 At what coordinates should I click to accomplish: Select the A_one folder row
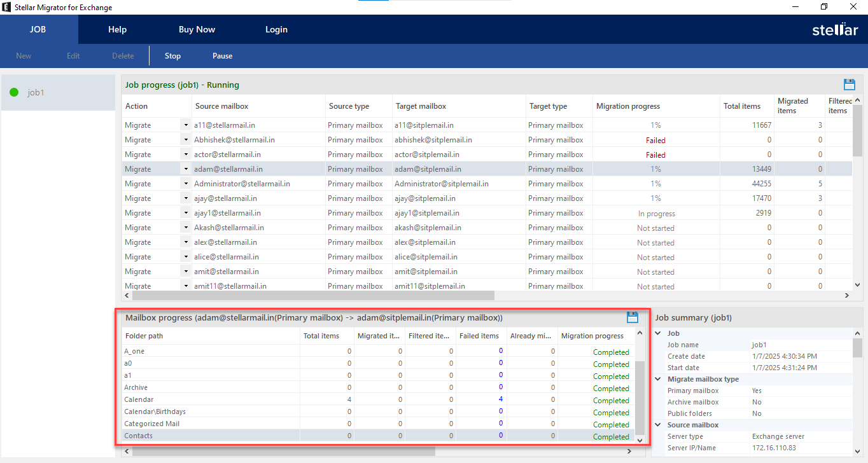point(378,351)
